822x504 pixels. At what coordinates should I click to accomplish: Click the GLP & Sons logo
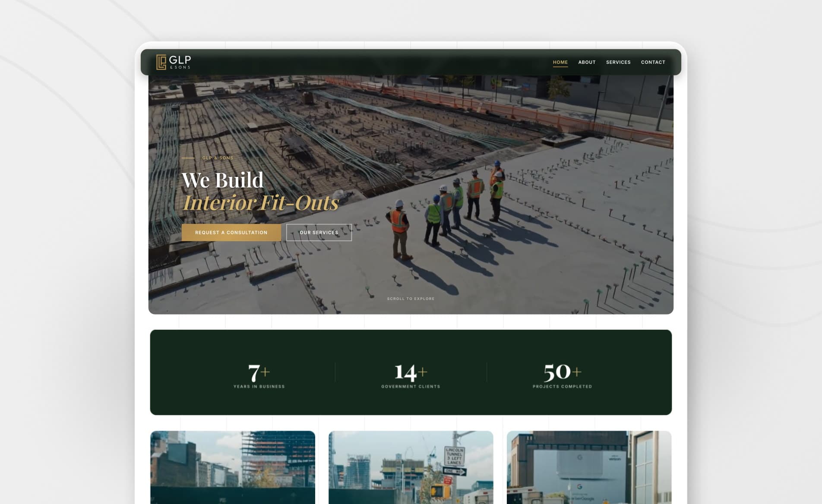174,62
